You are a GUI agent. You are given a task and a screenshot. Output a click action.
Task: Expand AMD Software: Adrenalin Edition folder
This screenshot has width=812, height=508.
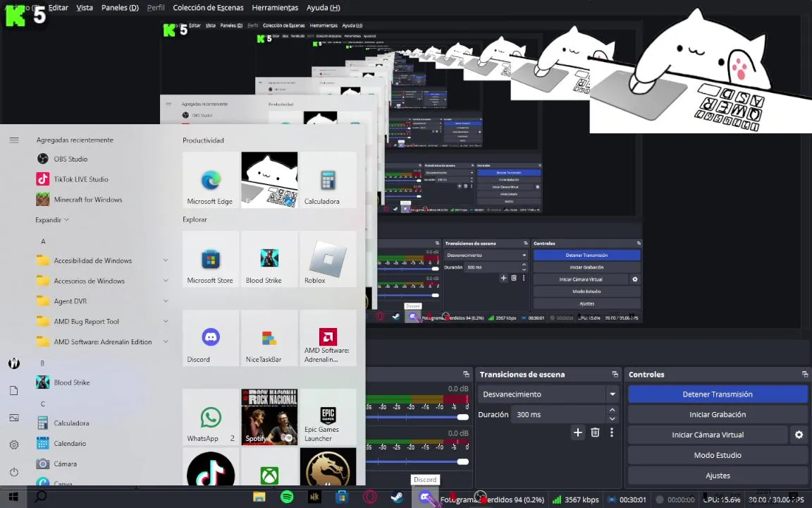pos(166,341)
